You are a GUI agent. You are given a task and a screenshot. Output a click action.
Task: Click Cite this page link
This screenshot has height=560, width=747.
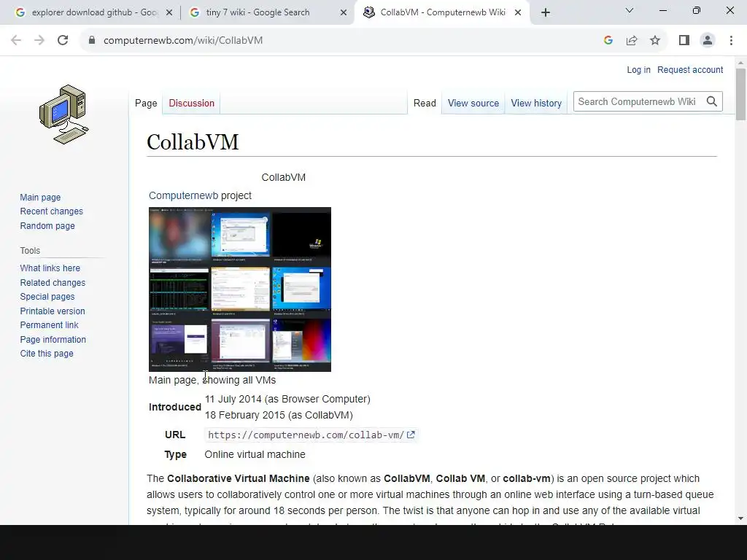[x=47, y=354]
